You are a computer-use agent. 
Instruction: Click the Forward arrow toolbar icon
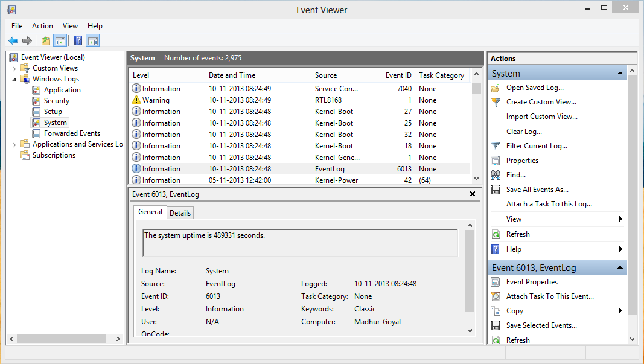click(27, 40)
